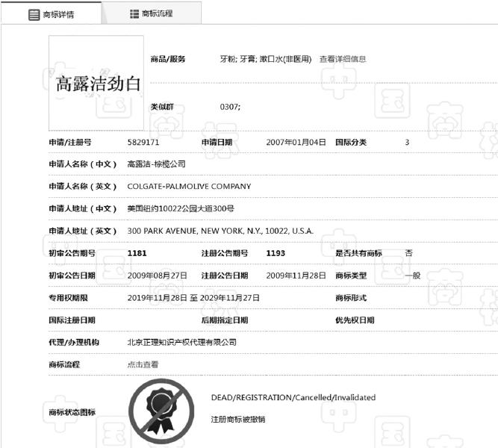The image size is (498, 448).
Task: Click the date 2009年08月27日
Action: pyautogui.click(x=158, y=276)
